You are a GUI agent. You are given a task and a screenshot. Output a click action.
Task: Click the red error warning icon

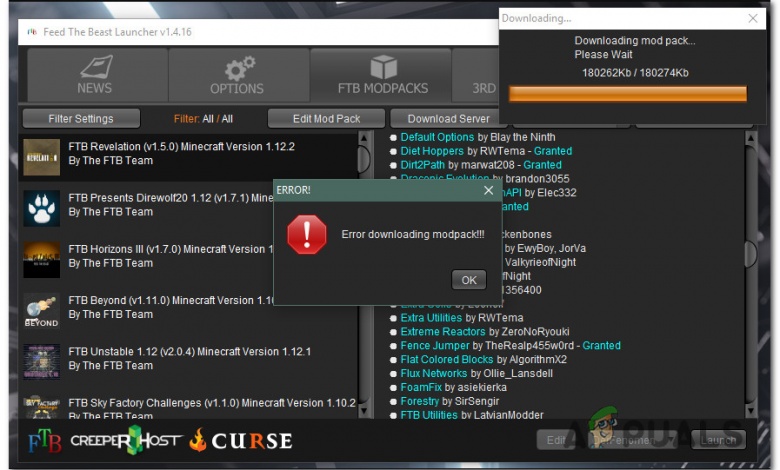(x=307, y=234)
